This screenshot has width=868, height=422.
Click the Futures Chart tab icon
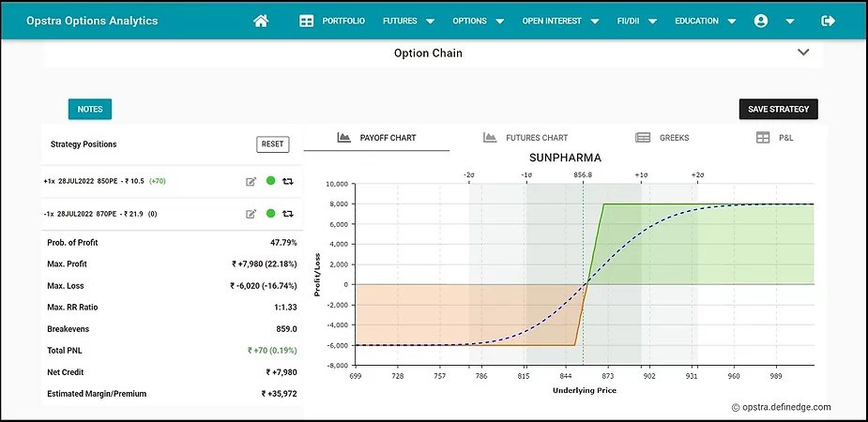pyautogui.click(x=489, y=137)
